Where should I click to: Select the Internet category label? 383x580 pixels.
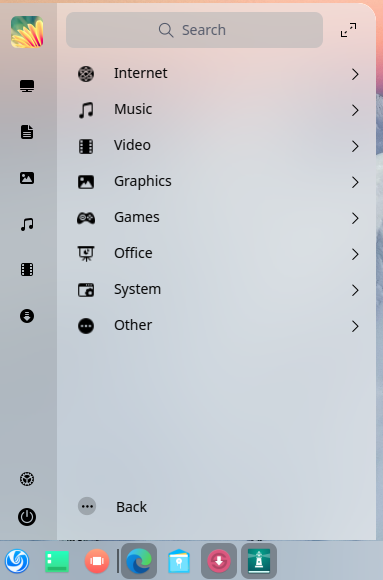coord(141,73)
